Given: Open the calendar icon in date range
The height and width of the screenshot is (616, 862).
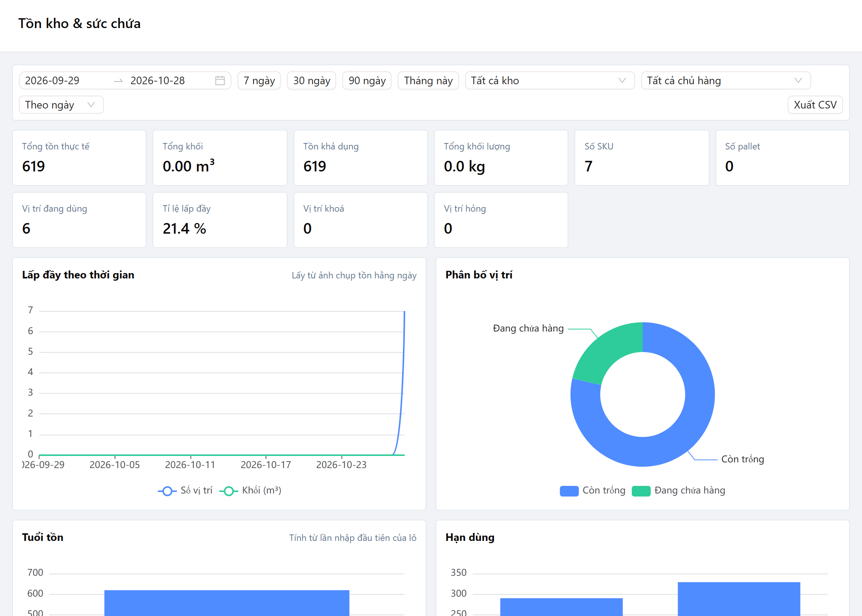Looking at the screenshot, I should (x=220, y=80).
